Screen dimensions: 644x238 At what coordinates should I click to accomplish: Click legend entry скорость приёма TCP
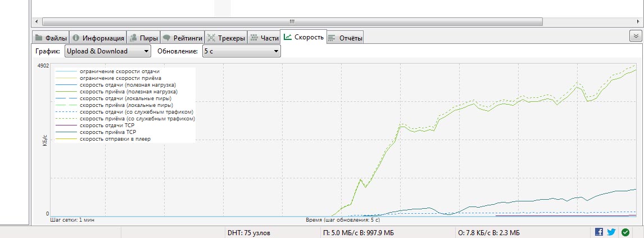[107, 132]
